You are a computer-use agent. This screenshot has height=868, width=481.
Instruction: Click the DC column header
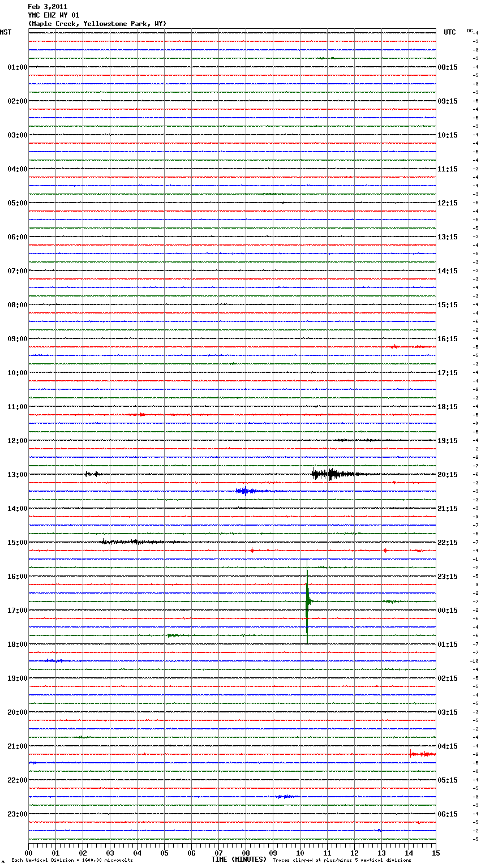coord(470,31)
